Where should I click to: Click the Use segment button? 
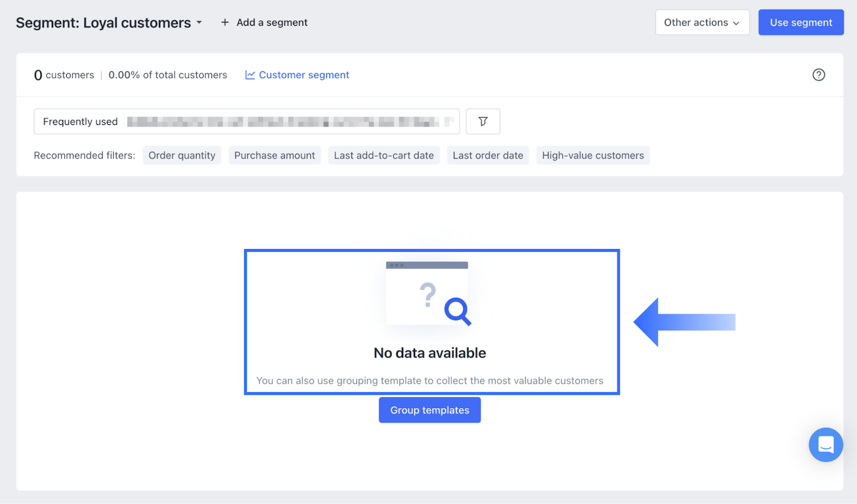(801, 22)
